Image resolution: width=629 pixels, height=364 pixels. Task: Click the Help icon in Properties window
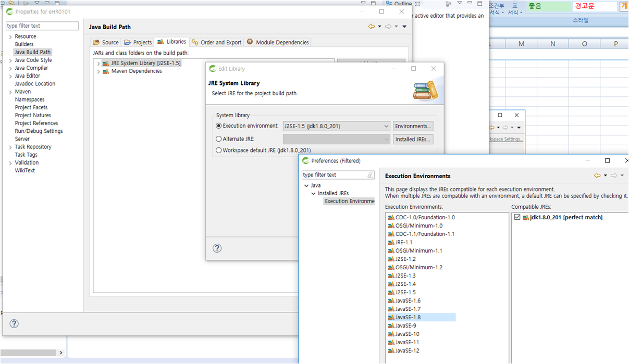[x=14, y=323]
